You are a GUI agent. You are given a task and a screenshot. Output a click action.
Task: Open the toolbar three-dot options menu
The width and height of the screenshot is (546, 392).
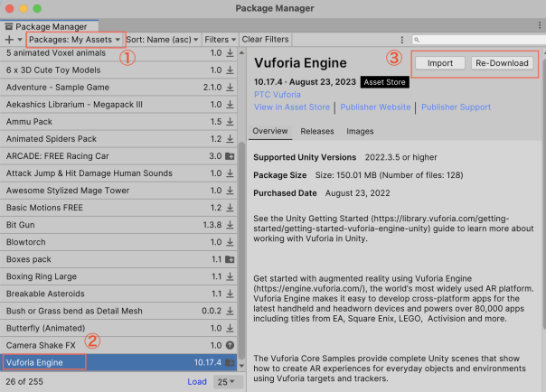(x=402, y=40)
